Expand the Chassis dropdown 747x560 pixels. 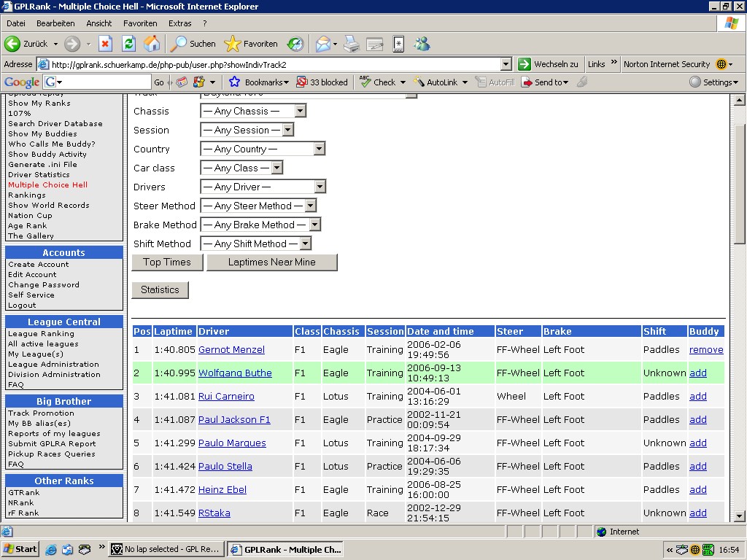click(300, 111)
